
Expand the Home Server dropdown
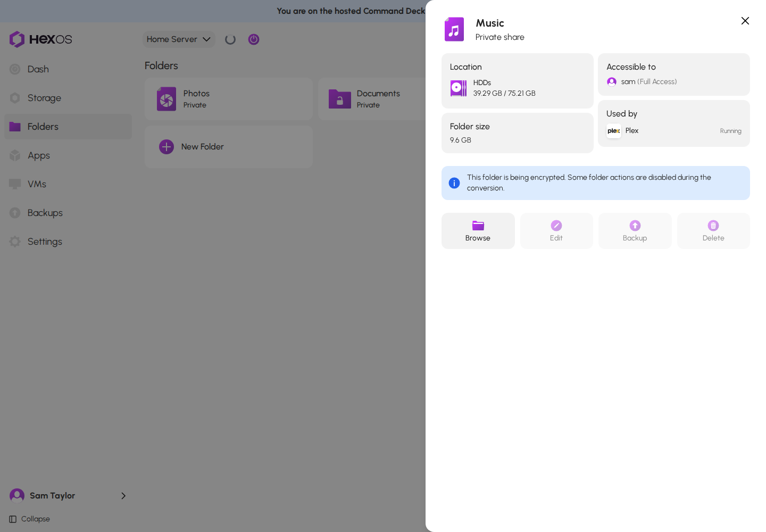[x=179, y=39]
